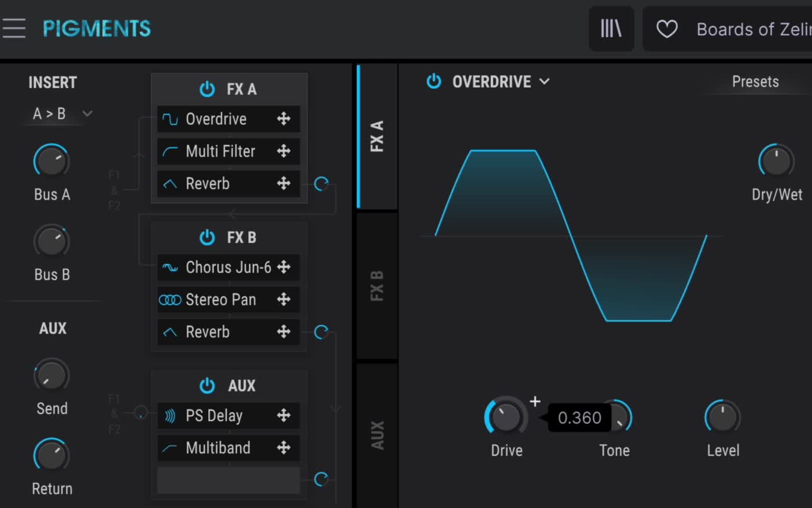Click the move handle on Overdrive slot

[284, 119]
